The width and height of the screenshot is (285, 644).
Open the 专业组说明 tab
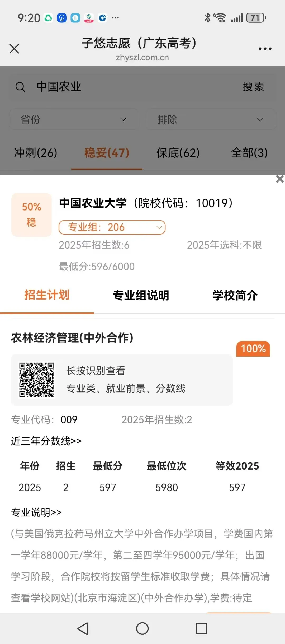(x=141, y=295)
